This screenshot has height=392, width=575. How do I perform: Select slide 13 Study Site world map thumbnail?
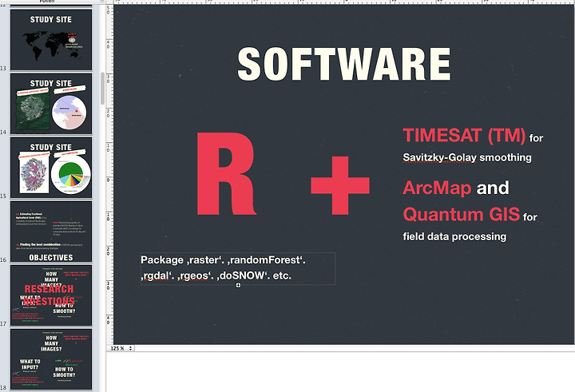[x=51, y=40]
